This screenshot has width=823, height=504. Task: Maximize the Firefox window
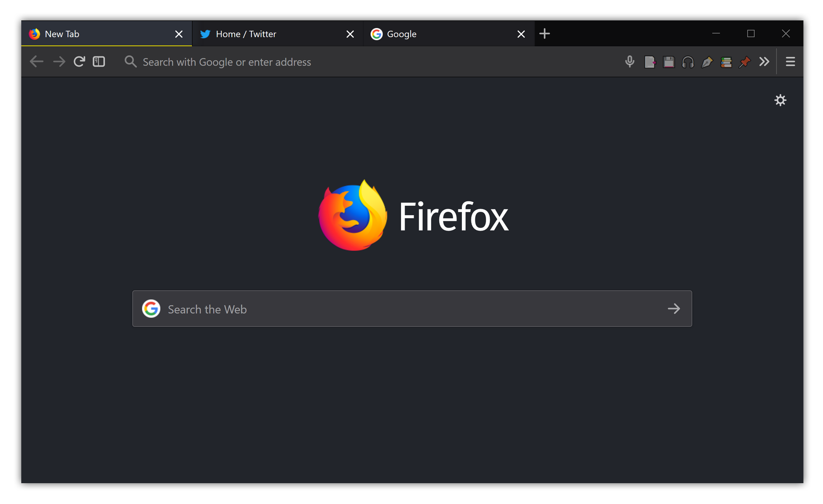coord(751,33)
